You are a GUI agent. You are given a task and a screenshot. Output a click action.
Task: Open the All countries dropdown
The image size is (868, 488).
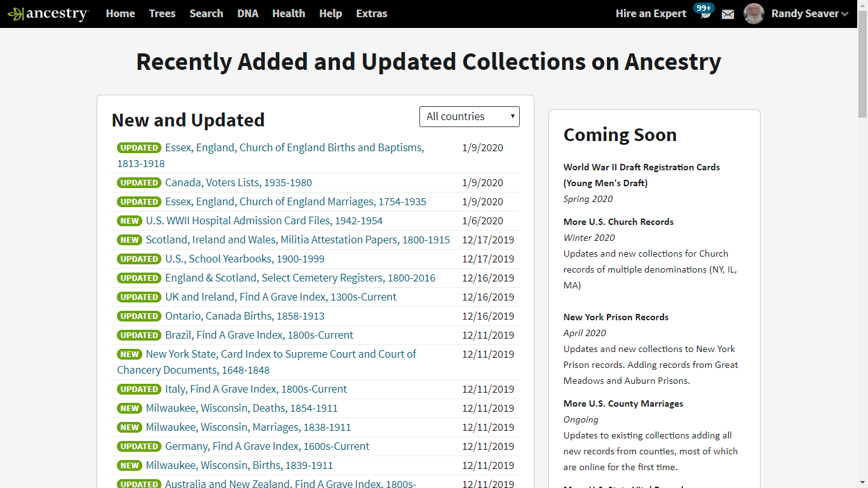tap(470, 116)
